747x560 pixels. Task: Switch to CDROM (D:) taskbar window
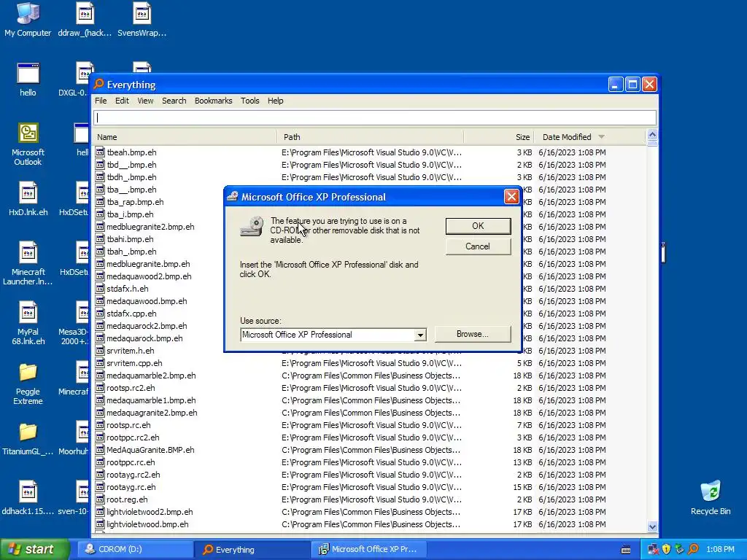[x=135, y=549]
